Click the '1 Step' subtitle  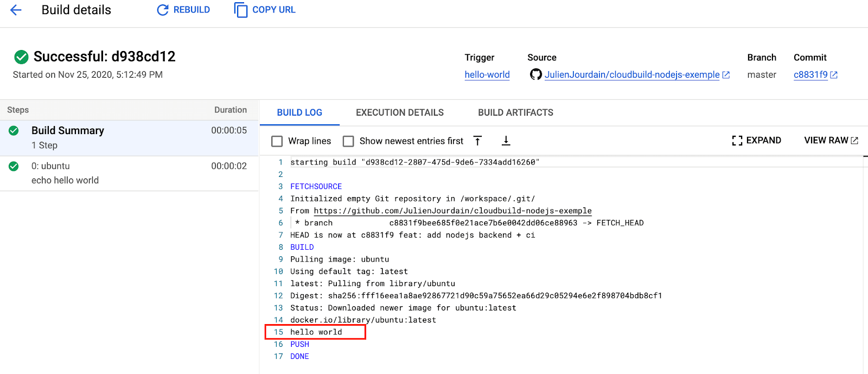point(44,145)
